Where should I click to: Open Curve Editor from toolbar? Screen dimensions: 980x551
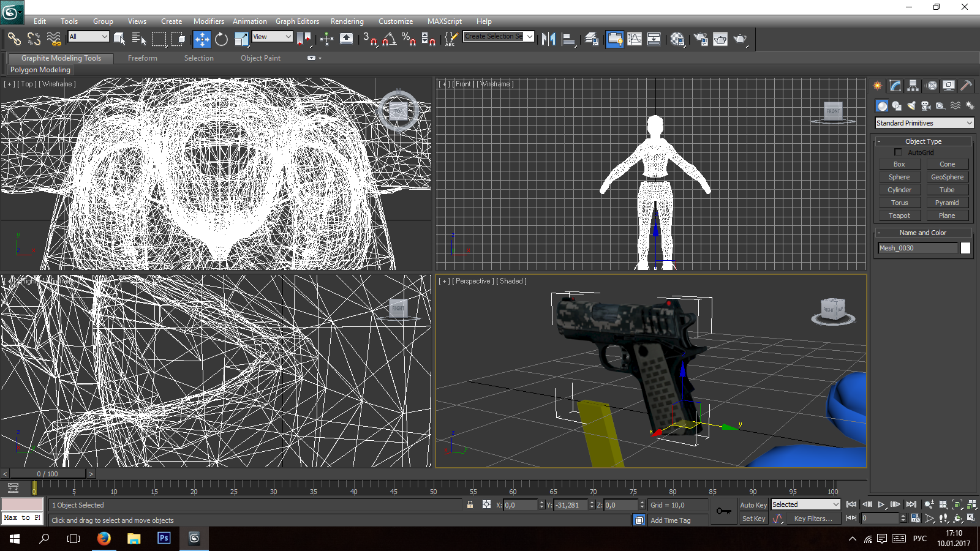635,39
